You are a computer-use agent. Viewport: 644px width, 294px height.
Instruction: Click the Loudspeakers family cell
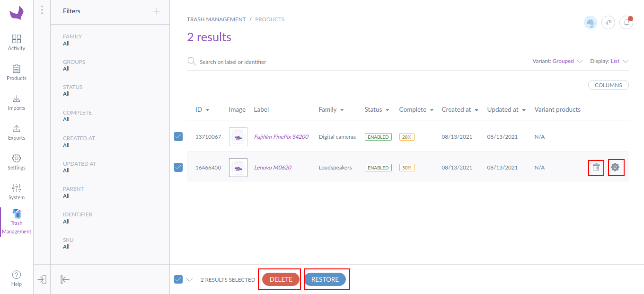pyautogui.click(x=335, y=168)
